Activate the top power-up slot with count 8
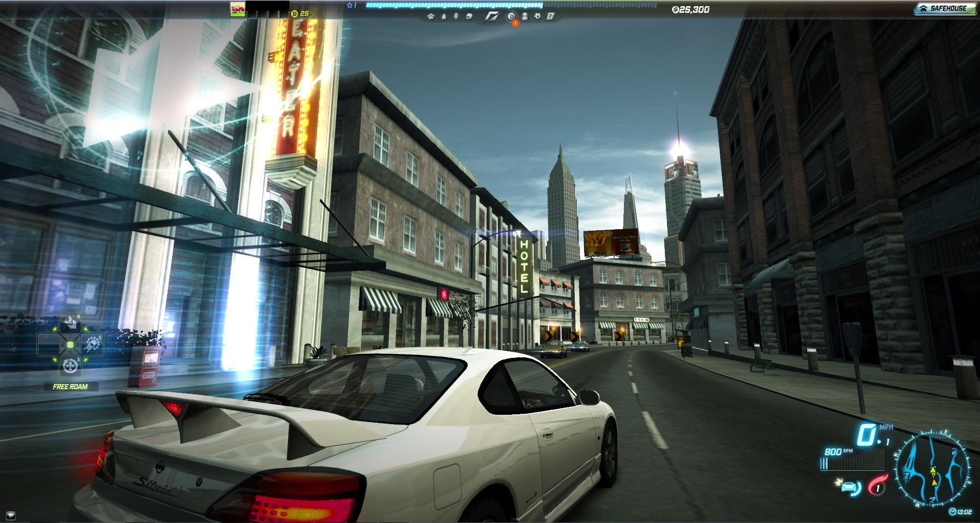Image resolution: width=980 pixels, height=523 pixels. tap(70, 322)
